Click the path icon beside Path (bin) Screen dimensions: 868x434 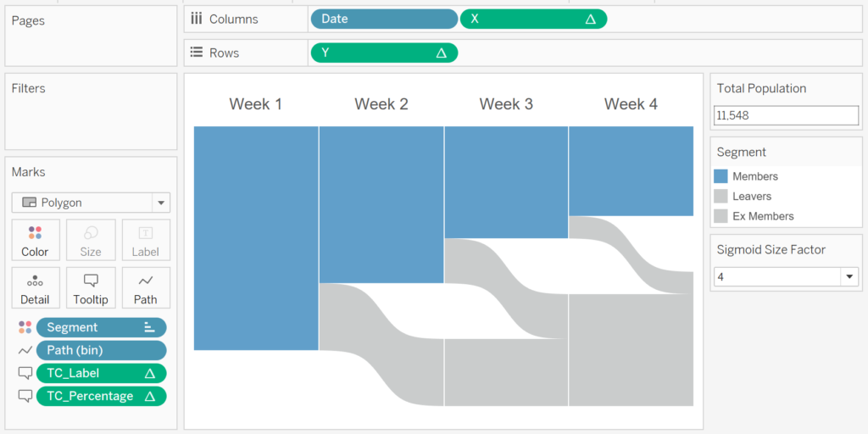click(x=25, y=350)
